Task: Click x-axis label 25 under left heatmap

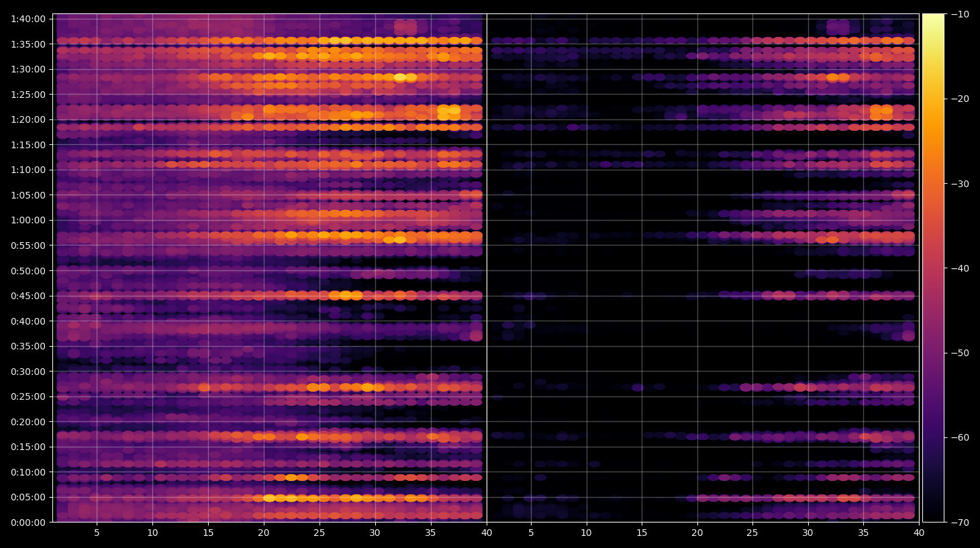Action: click(320, 533)
